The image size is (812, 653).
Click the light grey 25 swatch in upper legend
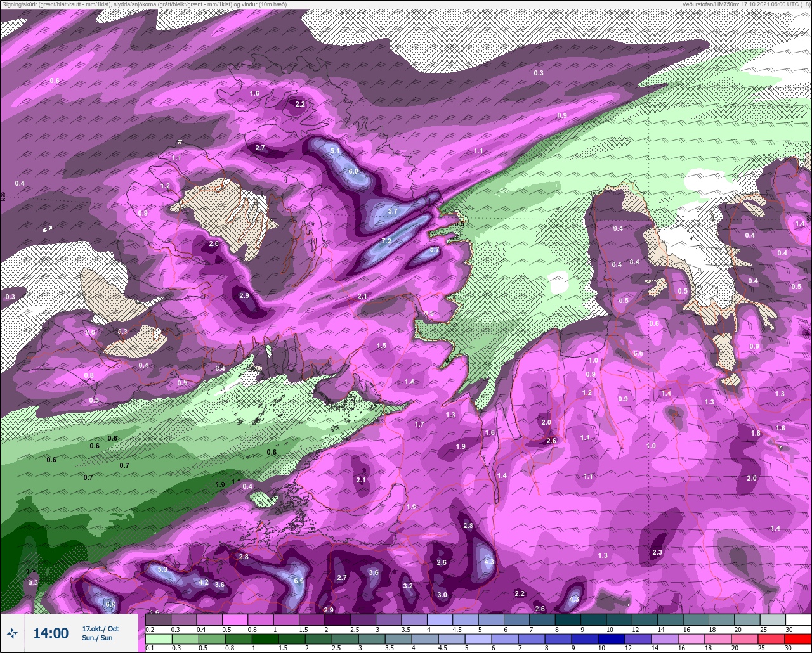click(x=773, y=619)
